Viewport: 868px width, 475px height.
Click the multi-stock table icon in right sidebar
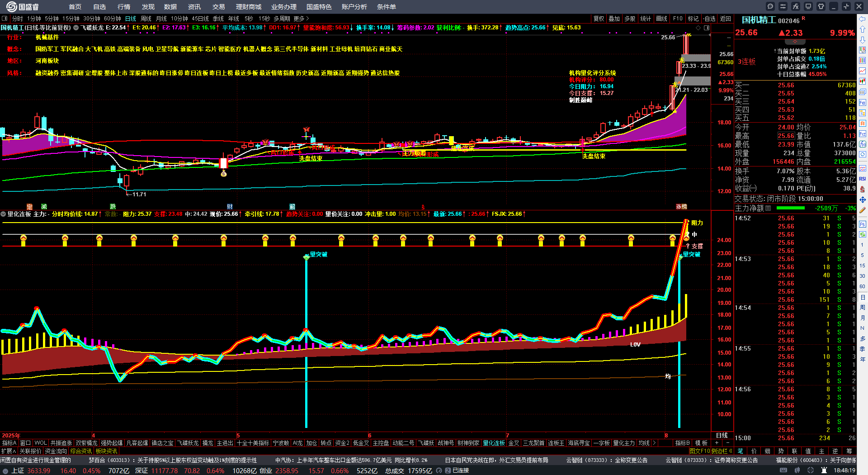[863, 61]
